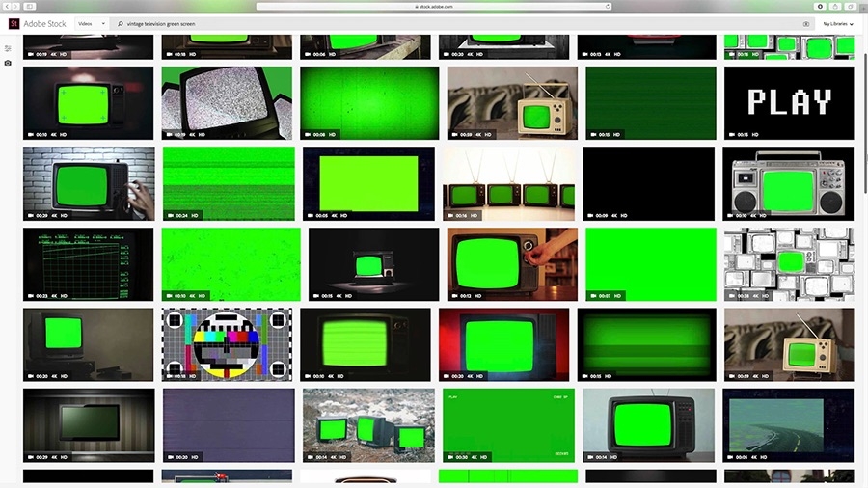Open the Videos asset type dropdown
868x488 pixels.
pos(92,24)
